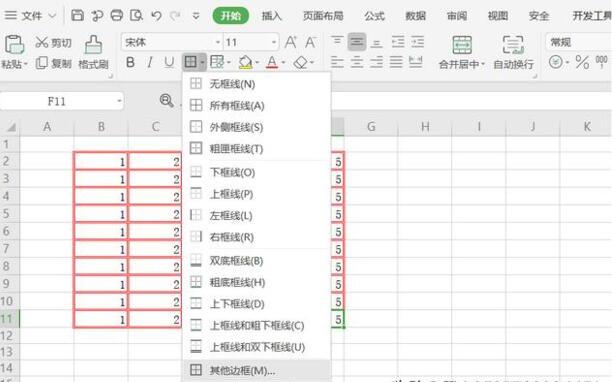Cut selection with 剪切
Image resolution: width=612 pixels, height=382 pixels.
click(x=53, y=43)
